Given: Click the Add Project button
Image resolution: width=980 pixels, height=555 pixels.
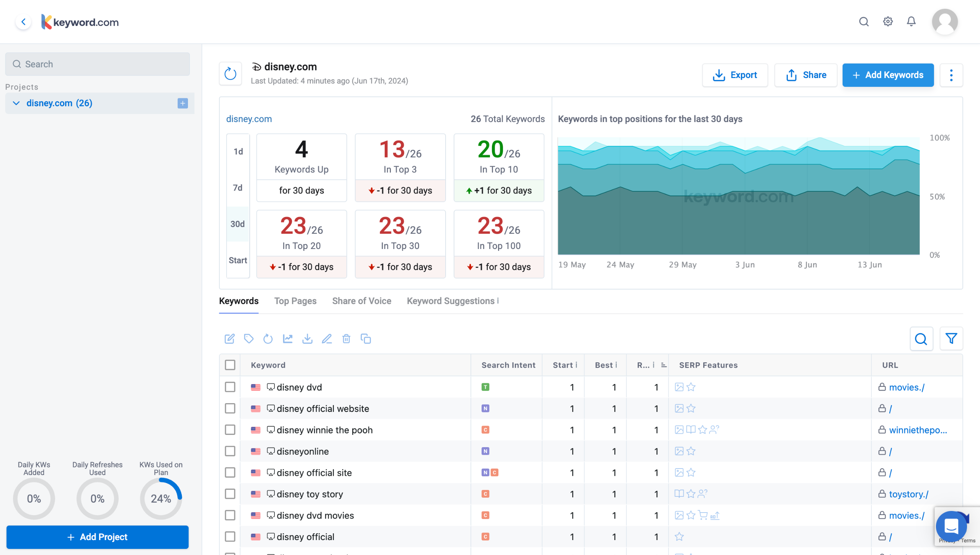Looking at the screenshot, I should [98, 537].
